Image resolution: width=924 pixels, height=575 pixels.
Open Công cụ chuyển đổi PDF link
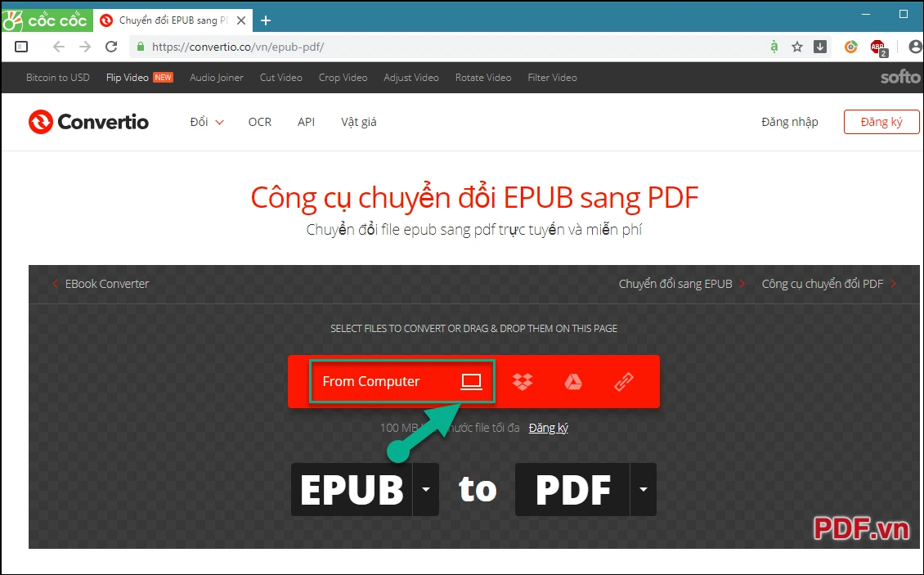pyautogui.click(x=829, y=284)
